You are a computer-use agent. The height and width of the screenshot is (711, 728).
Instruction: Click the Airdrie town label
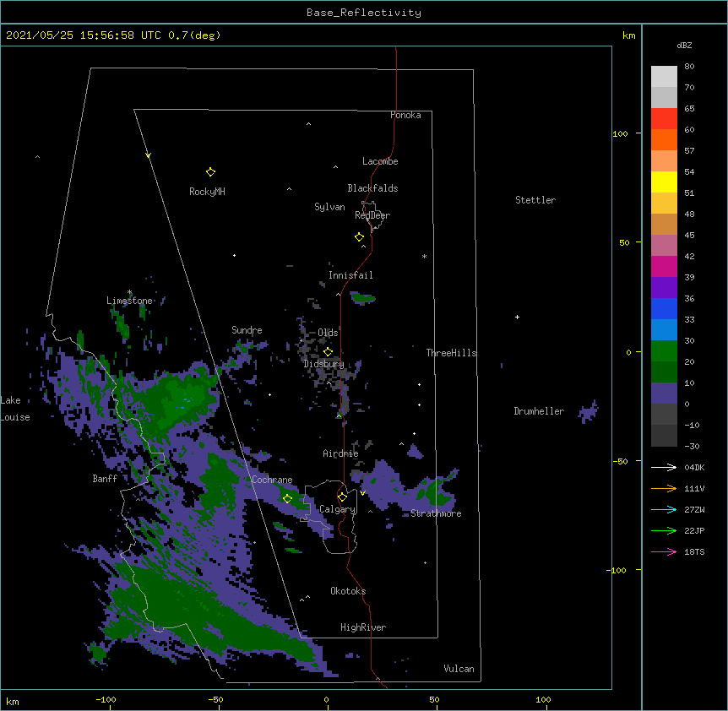pyautogui.click(x=341, y=454)
